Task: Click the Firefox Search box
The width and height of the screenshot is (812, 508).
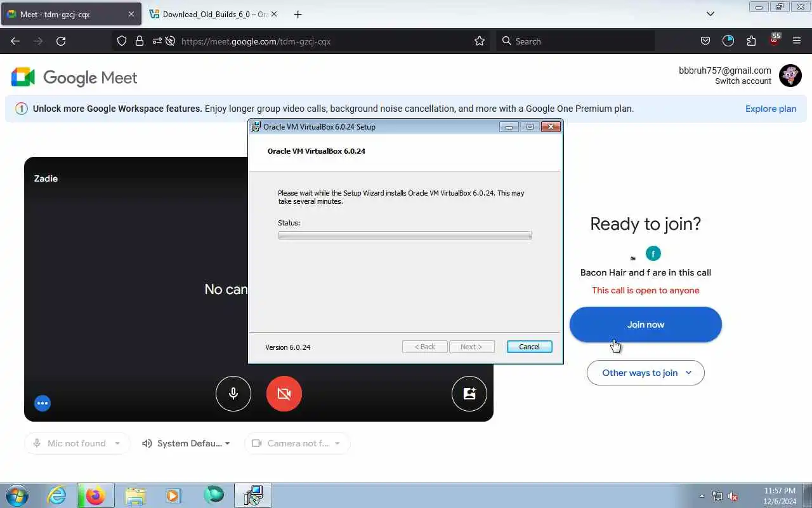Action: coord(575,41)
